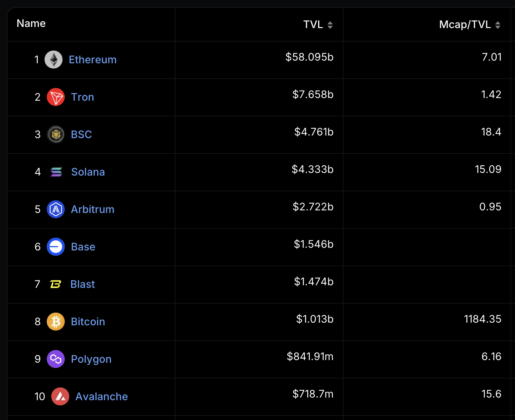Open the BSC chain link
The height and width of the screenshot is (420, 515).
tap(82, 134)
